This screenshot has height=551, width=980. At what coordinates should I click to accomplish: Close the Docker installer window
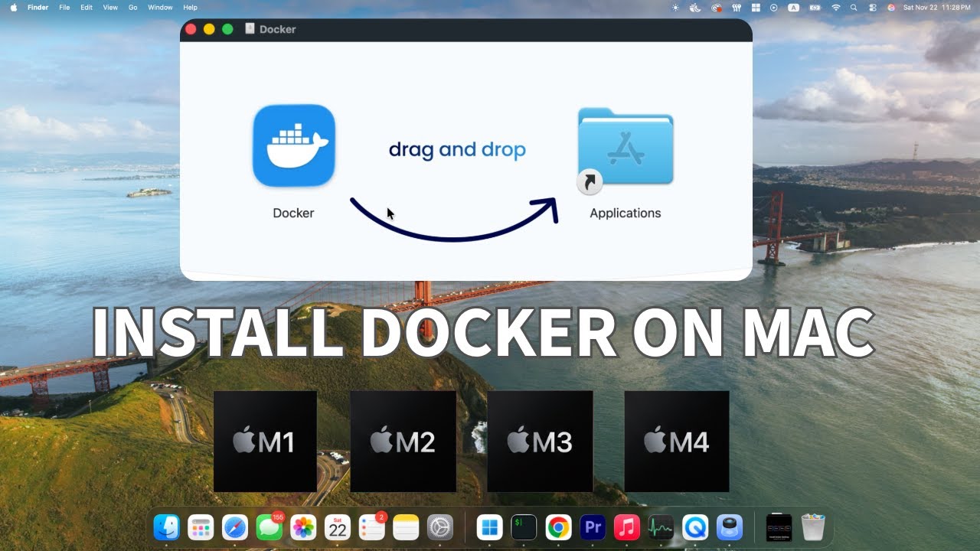pos(191,29)
